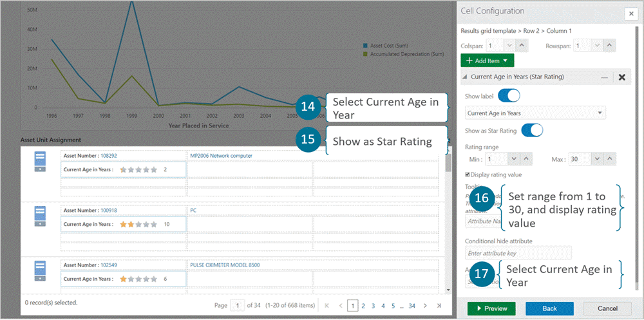644x320 pixels.
Task: Go to page 5 of results
Action: [393, 306]
